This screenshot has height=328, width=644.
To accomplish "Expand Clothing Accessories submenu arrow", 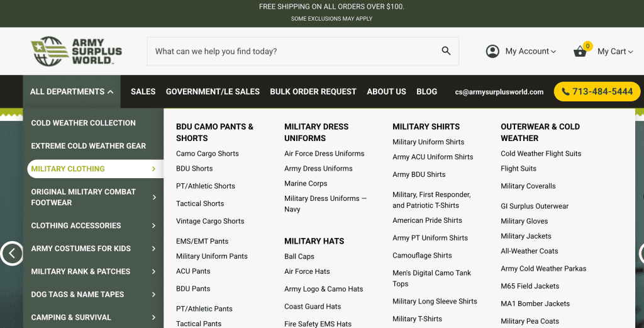I will [x=153, y=225].
